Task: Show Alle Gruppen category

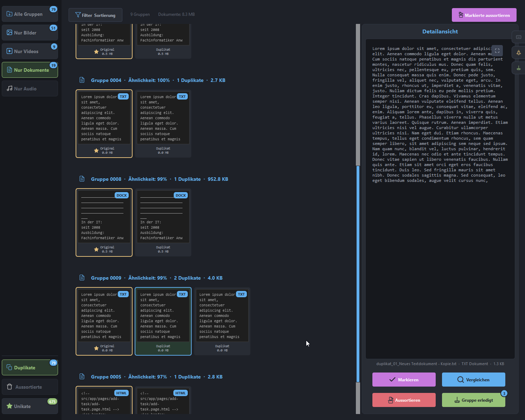Action: pos(30,14)
